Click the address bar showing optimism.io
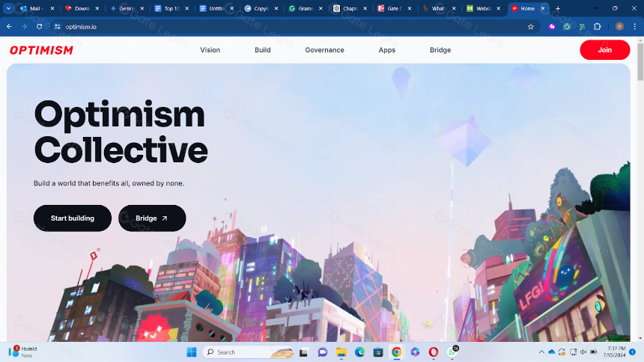The width and height of the screenshot is (644, 362). (x=294, y=27)
